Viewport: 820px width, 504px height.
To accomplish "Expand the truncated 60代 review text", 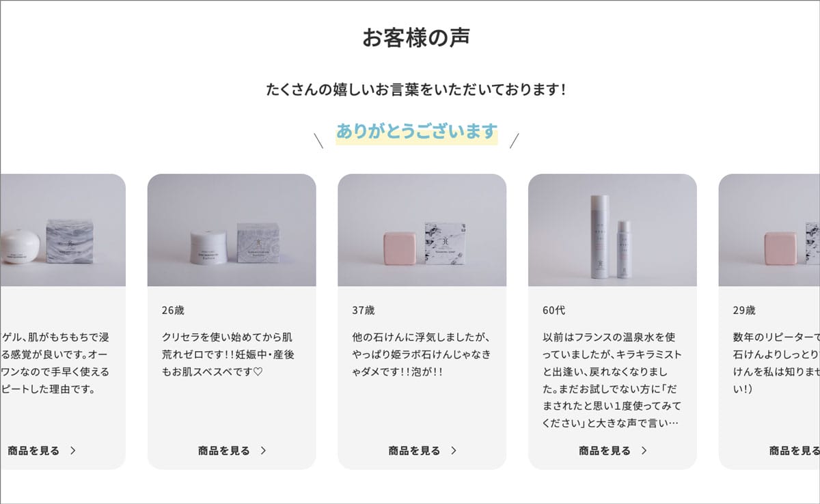I will pos(612,380).
